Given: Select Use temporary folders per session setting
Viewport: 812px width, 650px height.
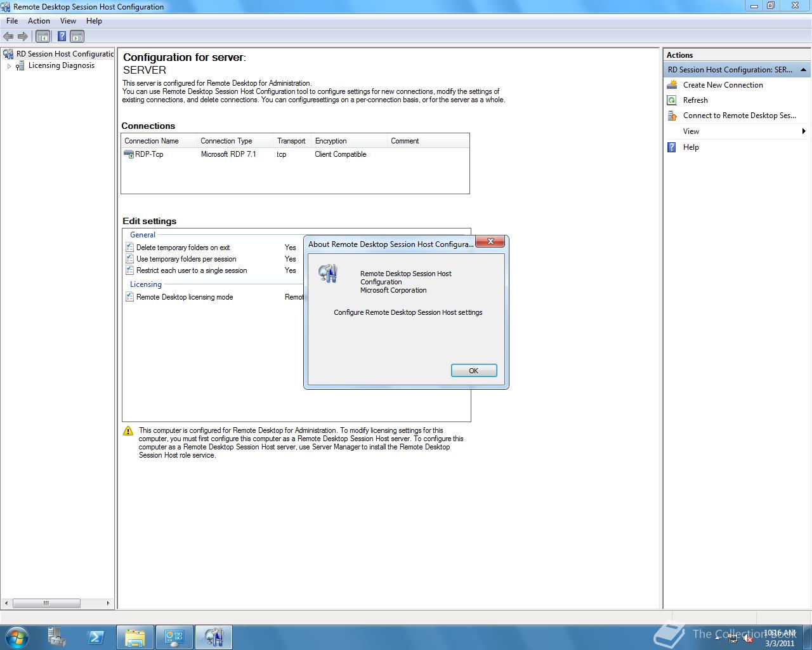Looking at the screenshot, I should point(186,259).
